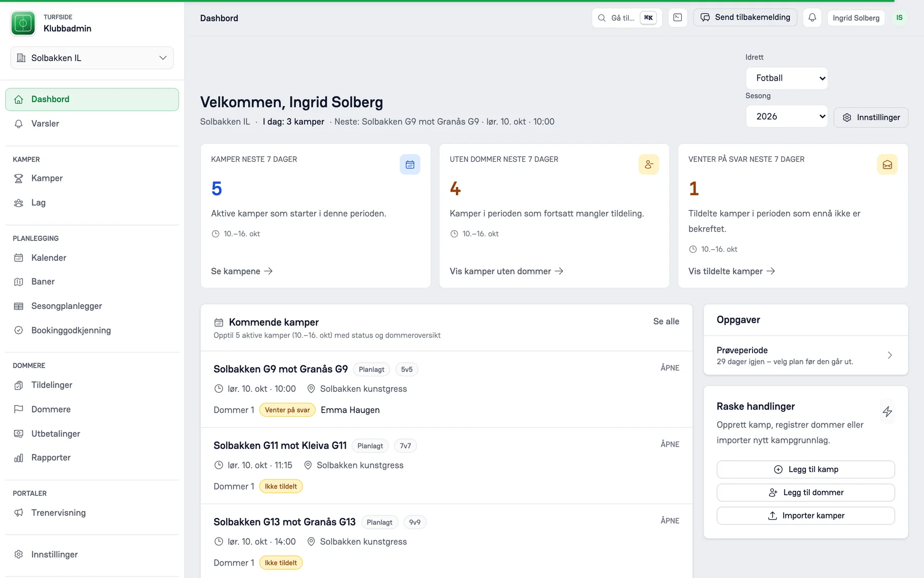Click the IS user avatar

[x=899, y=17]
